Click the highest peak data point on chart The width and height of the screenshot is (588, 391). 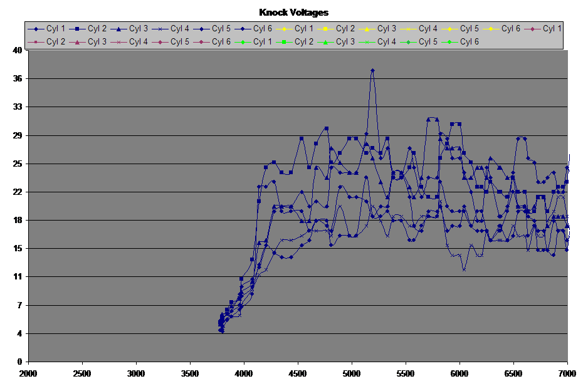coord(372,70)
